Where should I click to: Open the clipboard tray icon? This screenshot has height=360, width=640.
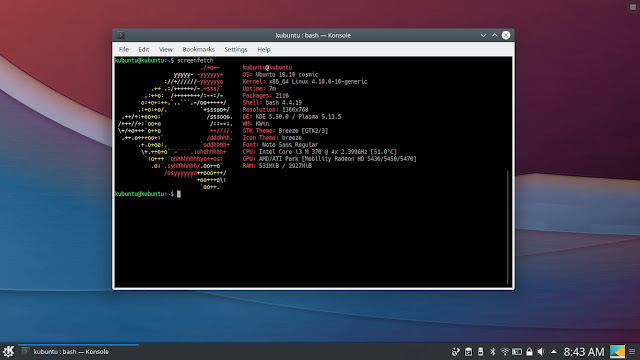pyautogui.click(x=468, y=351)
